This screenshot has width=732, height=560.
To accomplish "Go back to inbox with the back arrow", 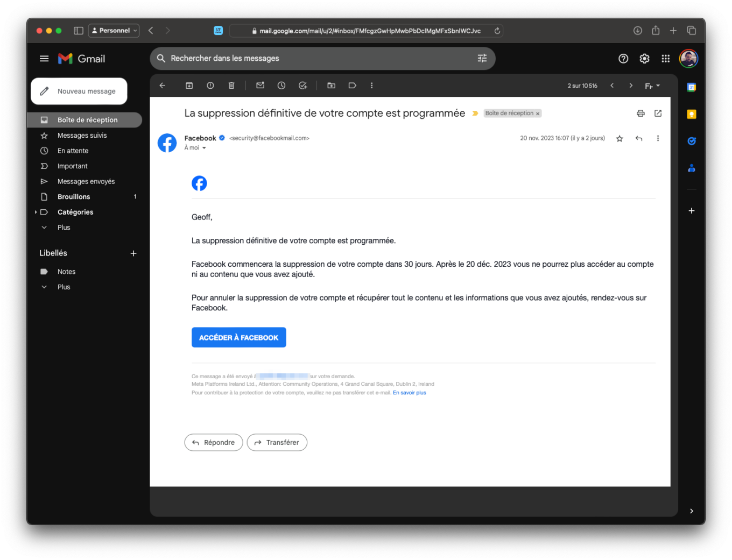I will click(x=163, y=86).
